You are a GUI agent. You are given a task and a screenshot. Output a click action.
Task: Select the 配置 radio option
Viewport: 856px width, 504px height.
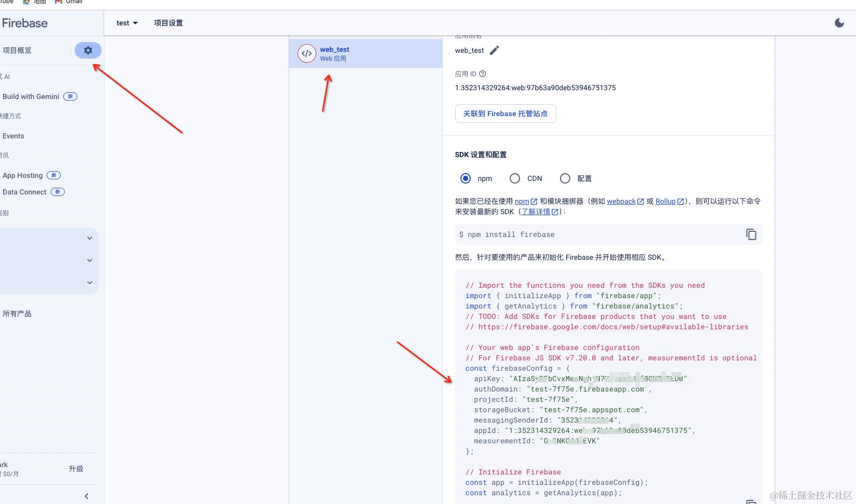click(565, 178)
